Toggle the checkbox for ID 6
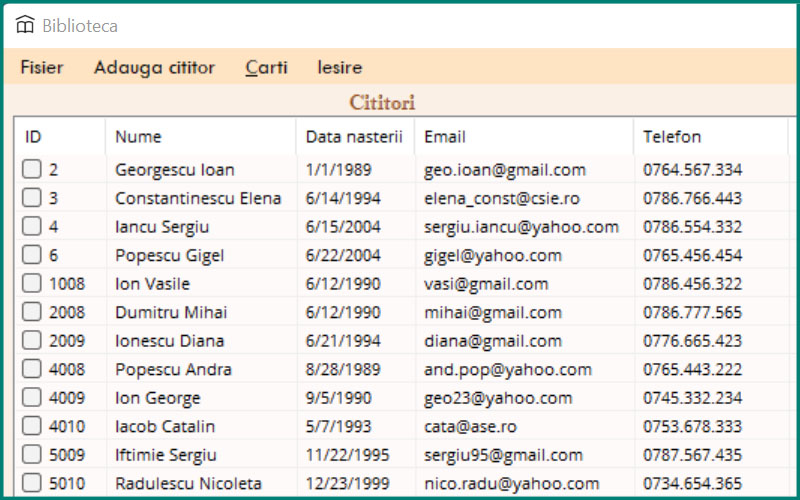The width and height of the screenshot is (800, 500). pos(32,256)
